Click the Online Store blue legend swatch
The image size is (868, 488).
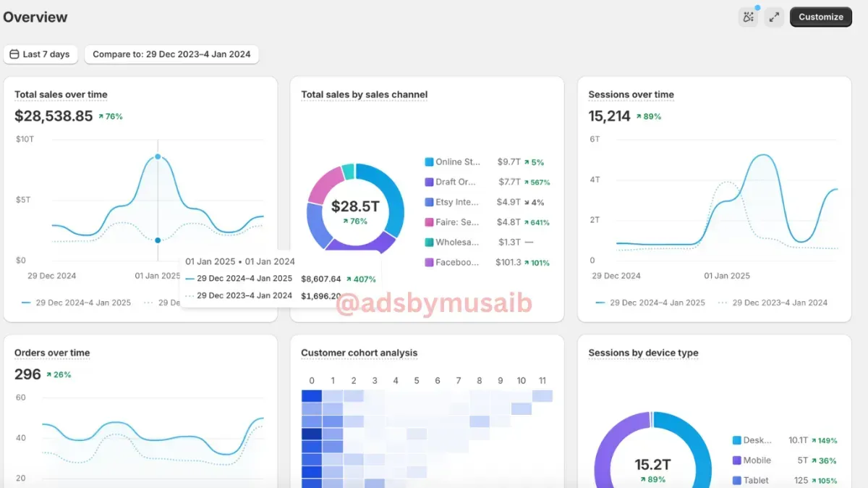point(429,162)
